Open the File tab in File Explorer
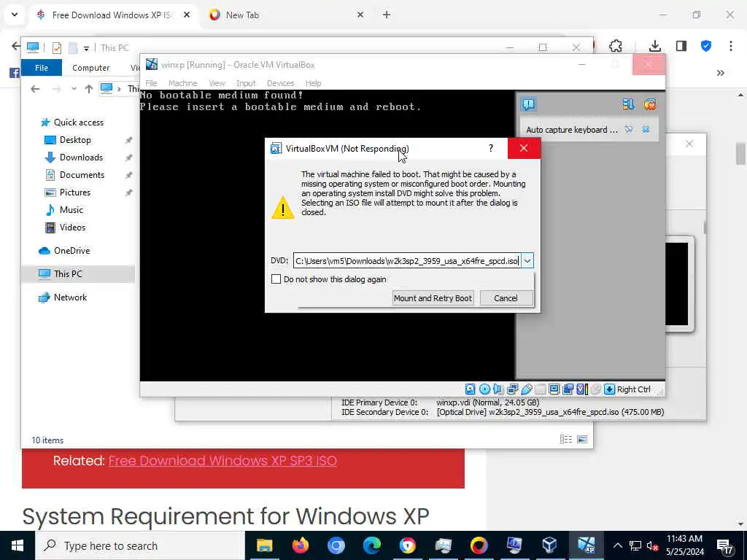747x560 pixels. 42,68
